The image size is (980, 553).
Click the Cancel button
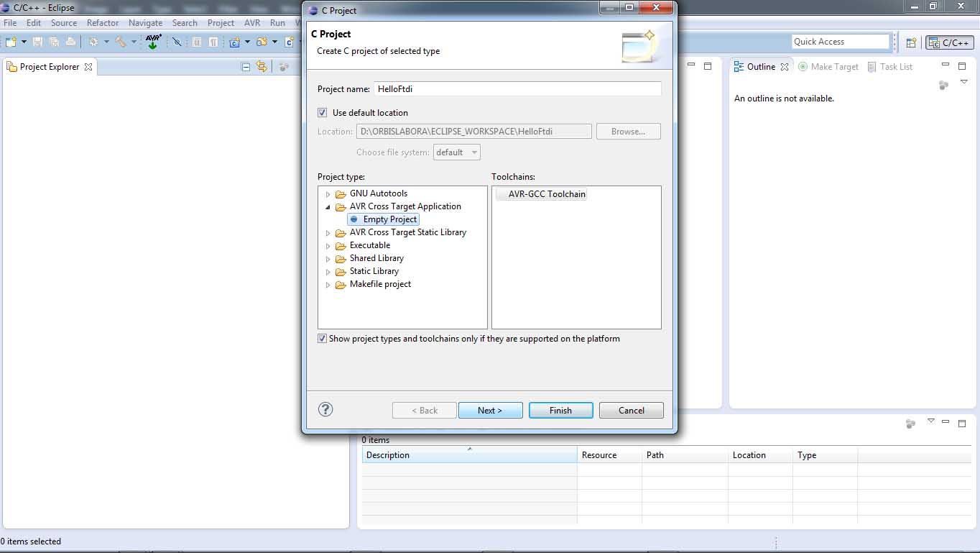pyautogui.click(x=632, y=410)
